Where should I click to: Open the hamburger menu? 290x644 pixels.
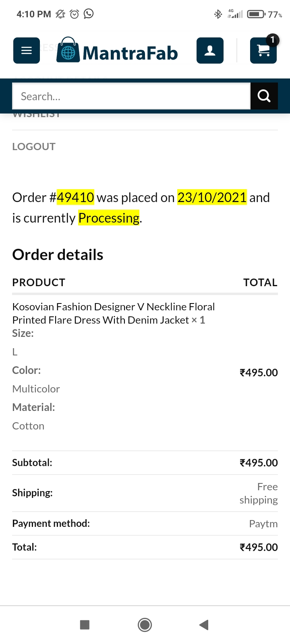pyautogui.click(x=27, y=51)
